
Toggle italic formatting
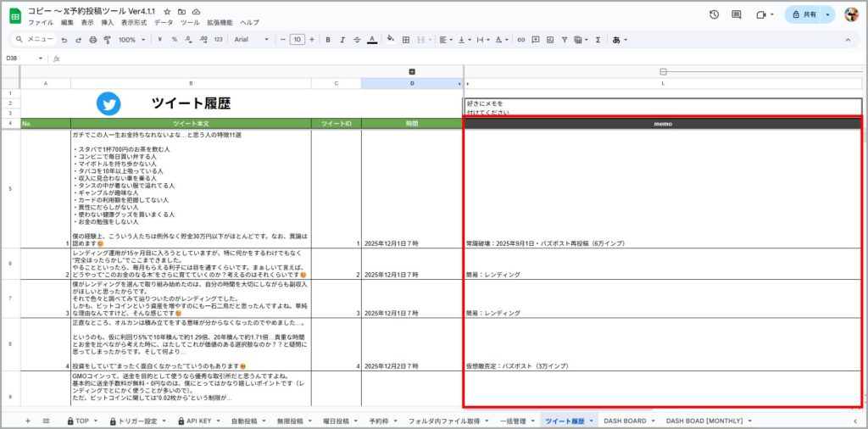coord(342,40)
